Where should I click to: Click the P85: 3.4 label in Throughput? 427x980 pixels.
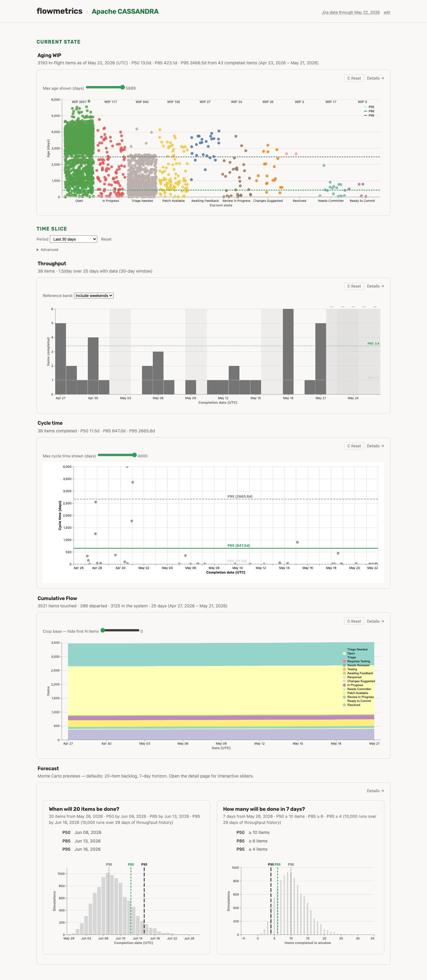[x=373, y=344]
